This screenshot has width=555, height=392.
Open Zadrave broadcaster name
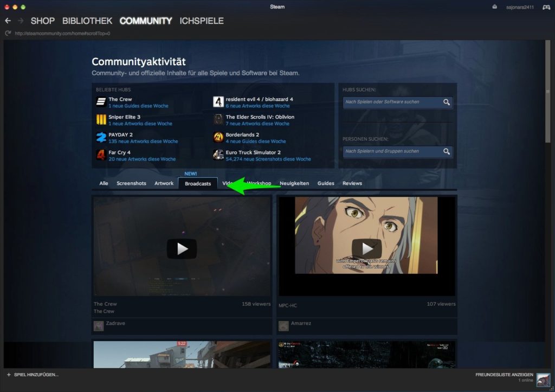point(115,323)
